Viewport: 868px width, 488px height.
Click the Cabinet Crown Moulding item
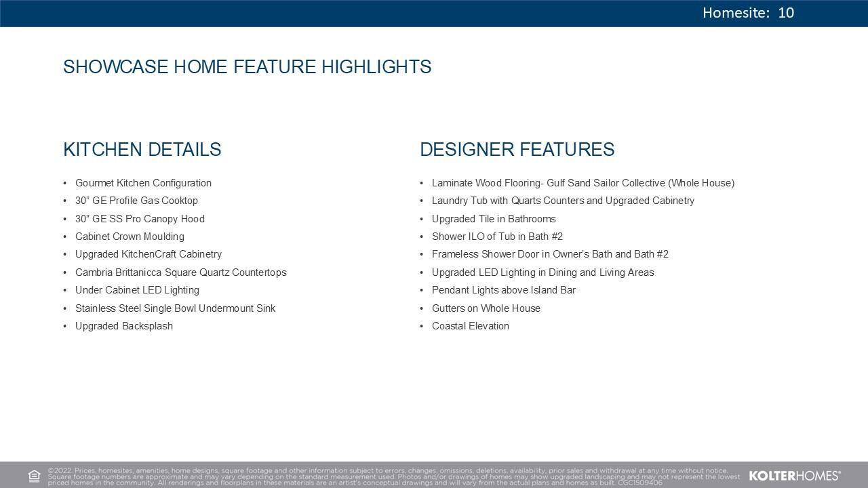(130, 237)
